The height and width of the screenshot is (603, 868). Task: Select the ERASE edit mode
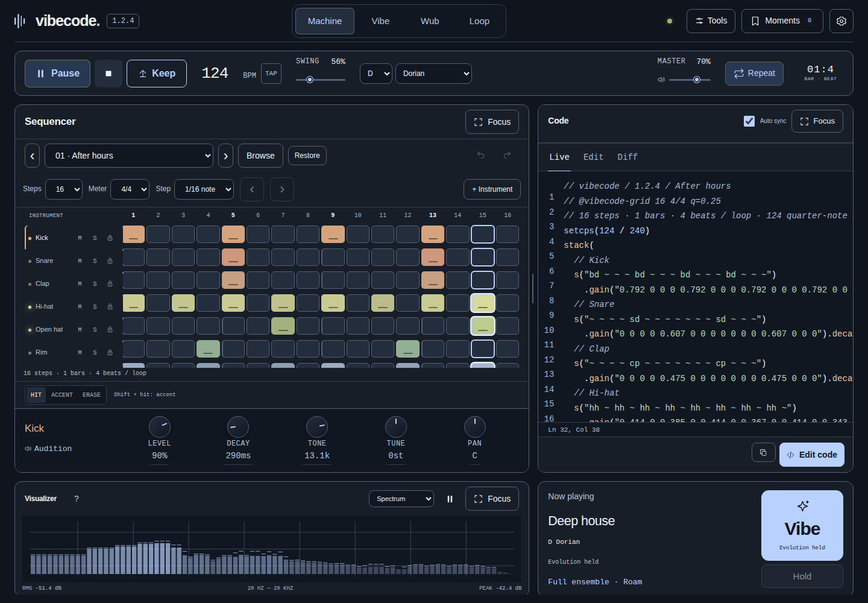click(92, 395)
